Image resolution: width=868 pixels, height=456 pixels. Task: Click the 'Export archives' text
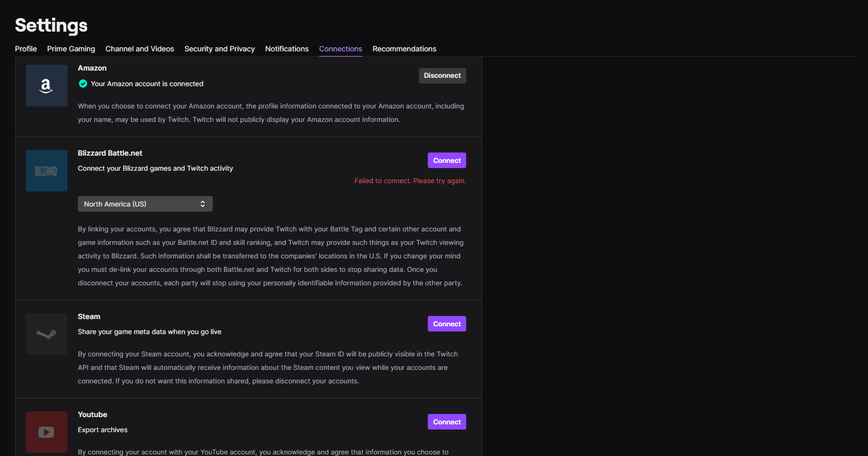103,430
